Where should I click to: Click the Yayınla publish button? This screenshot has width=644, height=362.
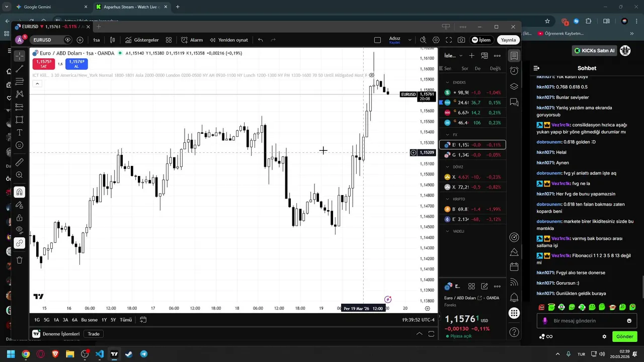508,40
